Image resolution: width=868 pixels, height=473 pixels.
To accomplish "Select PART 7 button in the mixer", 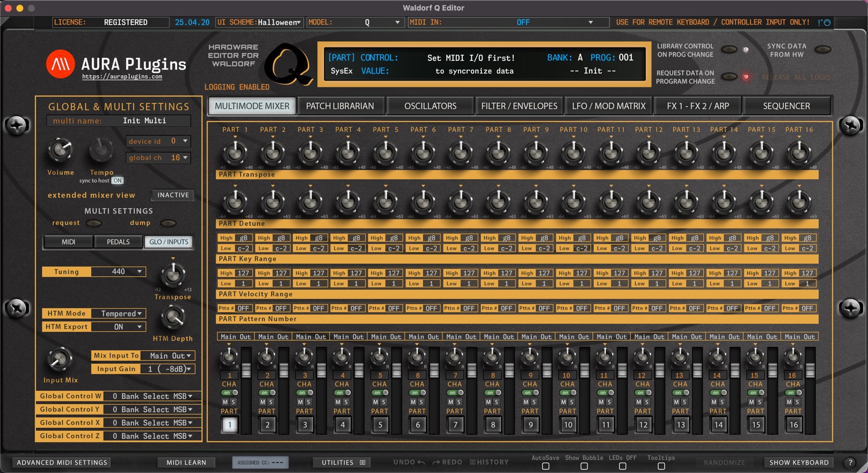I will pyautogui.click(x=455, y=424).
